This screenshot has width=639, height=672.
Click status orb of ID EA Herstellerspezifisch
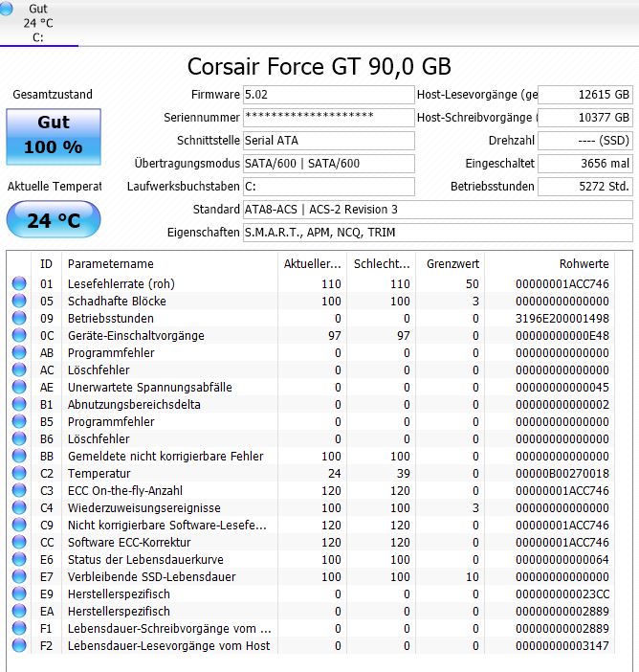click(x=19, y=611)
